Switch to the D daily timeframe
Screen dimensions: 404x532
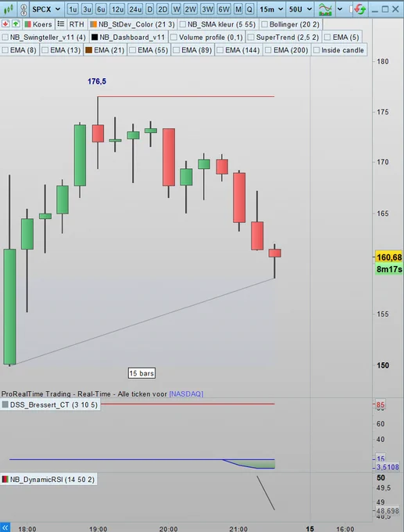[149, 9]
